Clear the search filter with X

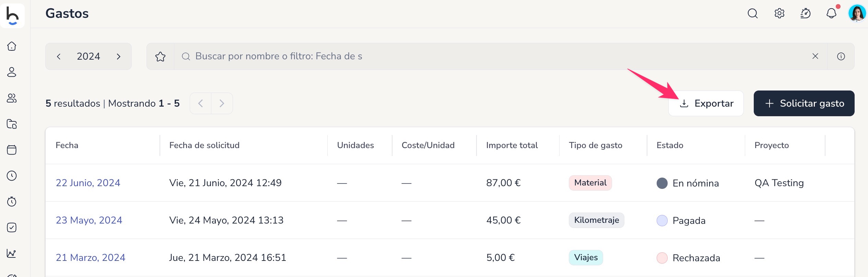coord(815,56)
